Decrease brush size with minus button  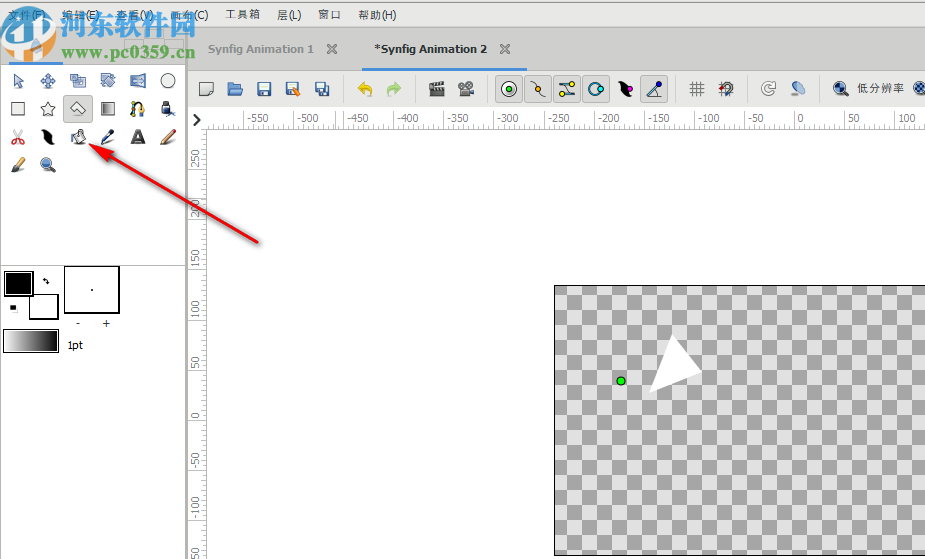pos(78,323)
